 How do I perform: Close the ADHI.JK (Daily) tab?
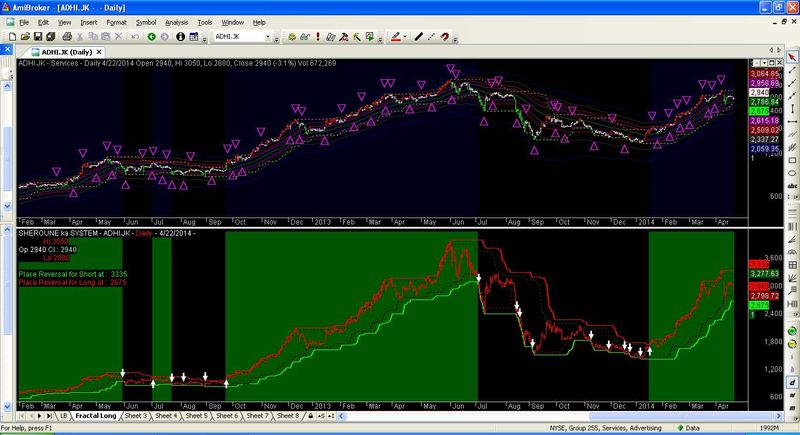click(99, 52)
